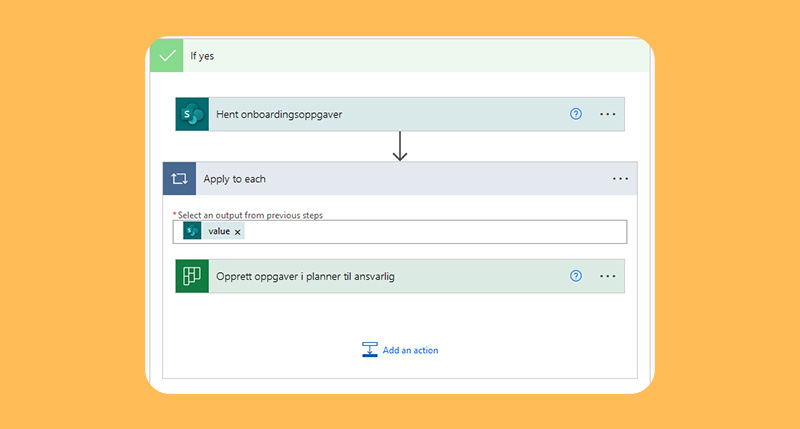The image size is (800, 429).
Task: Select the value dynamic content token
Action: pos(214,231)
